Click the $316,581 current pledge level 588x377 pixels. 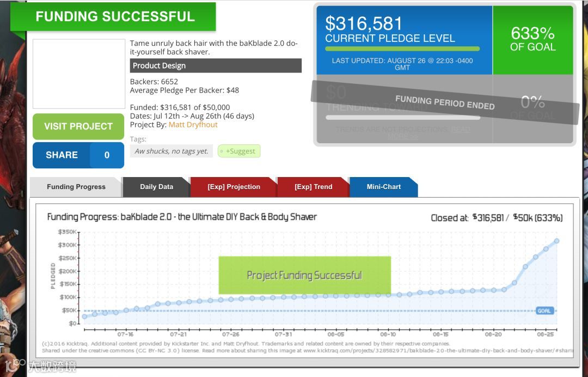tap(364, 23)
